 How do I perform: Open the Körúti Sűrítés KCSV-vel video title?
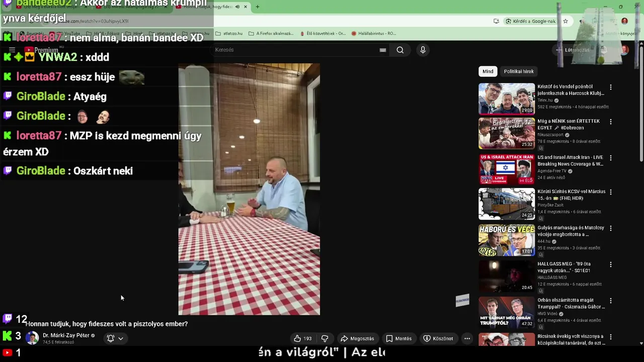tap(571, 195)
